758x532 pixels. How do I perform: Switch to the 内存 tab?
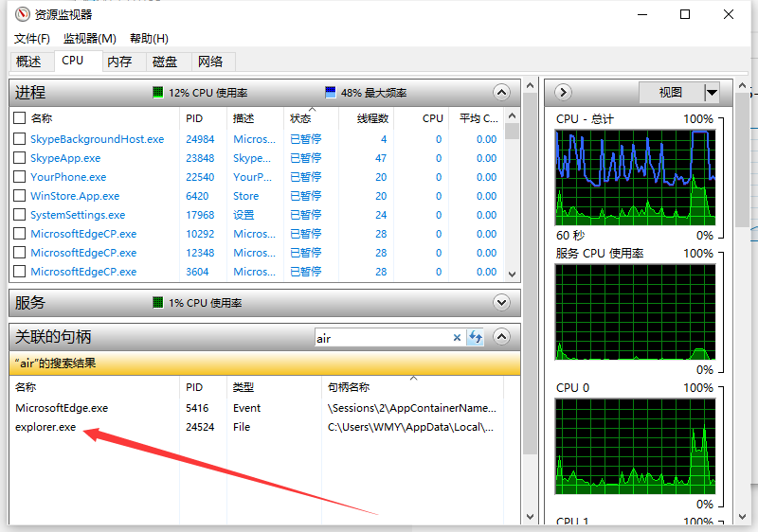pos(120,62)
